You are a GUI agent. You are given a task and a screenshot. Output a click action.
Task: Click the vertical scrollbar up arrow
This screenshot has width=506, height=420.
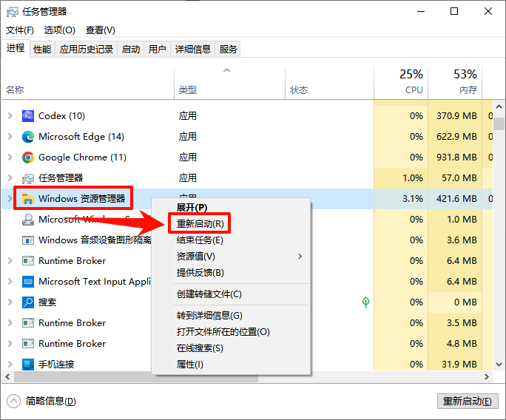499,106
